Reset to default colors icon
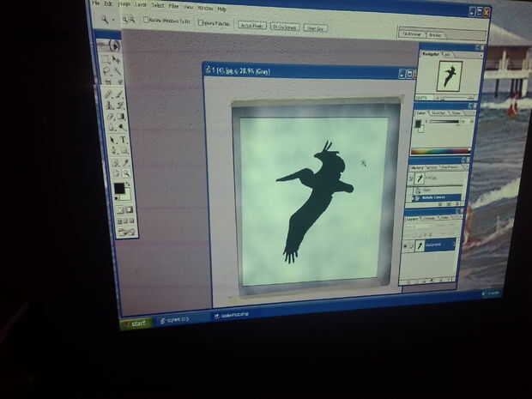Viewport: 532px width, 399px height. coord(117,197)
